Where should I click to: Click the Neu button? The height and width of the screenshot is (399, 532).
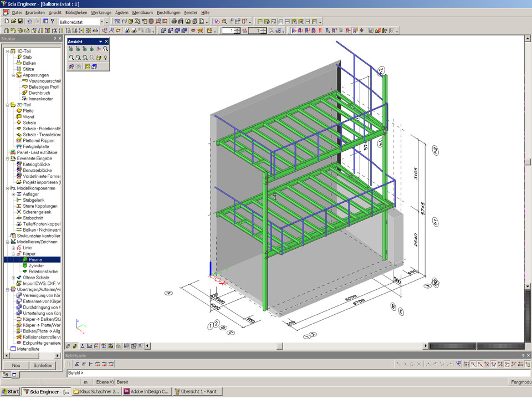click(16, 365)
